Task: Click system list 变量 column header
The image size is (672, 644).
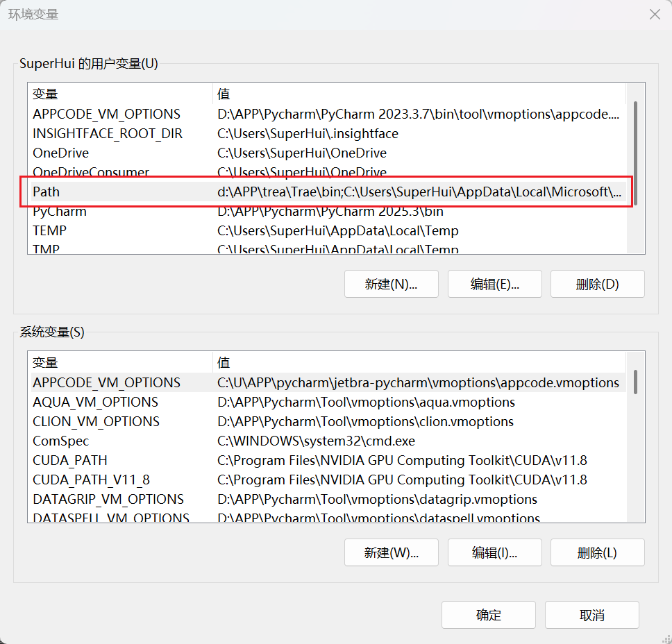Action: click(x=121, y=362)
